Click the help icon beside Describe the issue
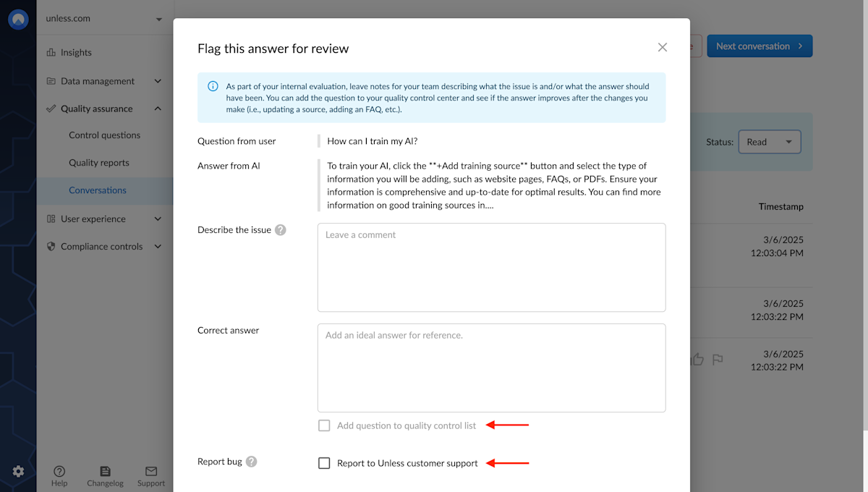This screenshot has width=868, height=492. (x=280, y=229)
